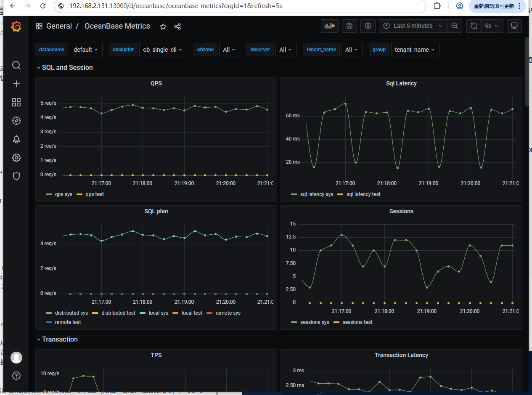
Task: Open the Sql Latency panel title menu
Action: tap(401, 83)
